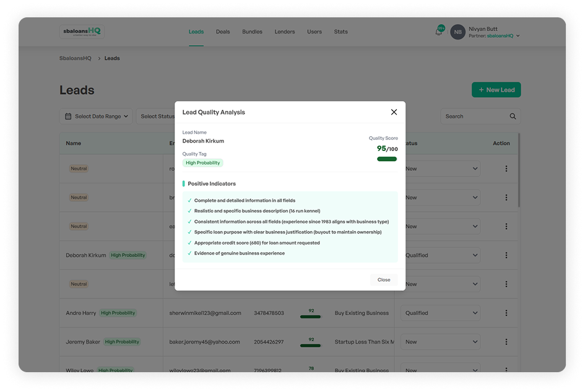Open the notifications bell with 99+ badge
The height and width of the screenshot is (392, 585).
pyautogui.click(x=439, y=32)
